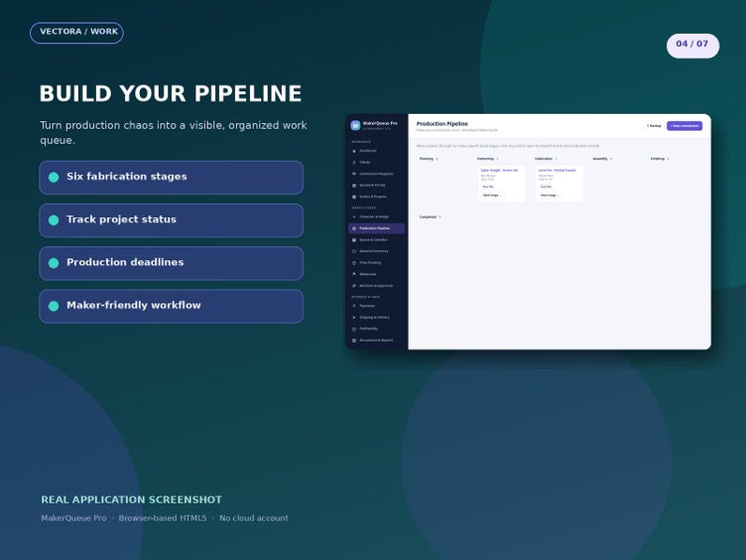Click the Fabrication column header

[546, 159]
